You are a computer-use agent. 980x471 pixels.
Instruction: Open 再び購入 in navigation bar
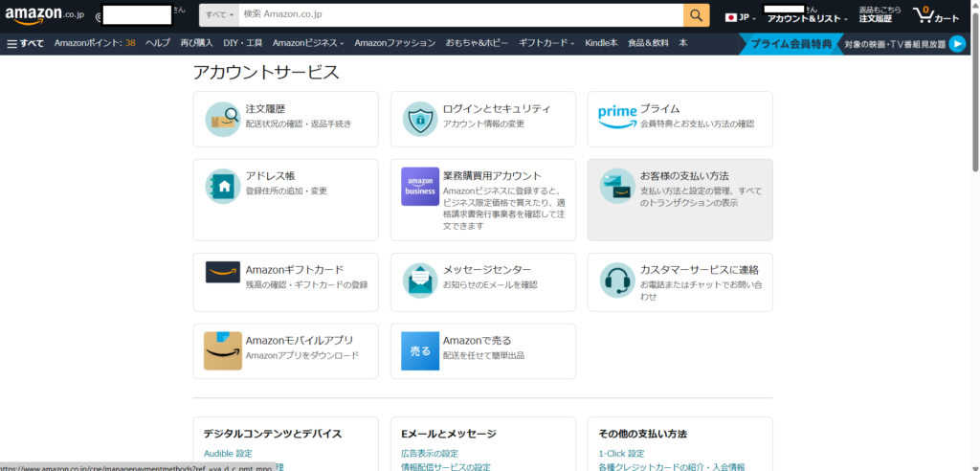tap(196, 43)
